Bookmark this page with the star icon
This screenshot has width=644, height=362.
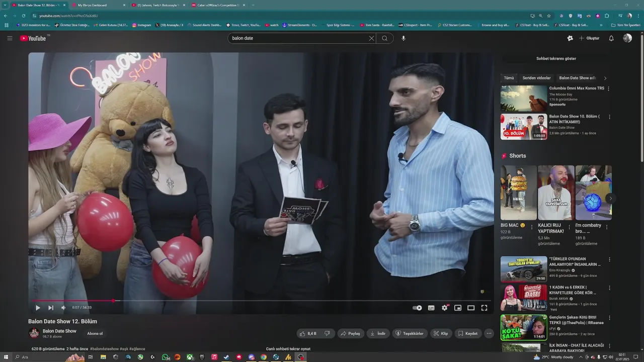pos(549,16)
